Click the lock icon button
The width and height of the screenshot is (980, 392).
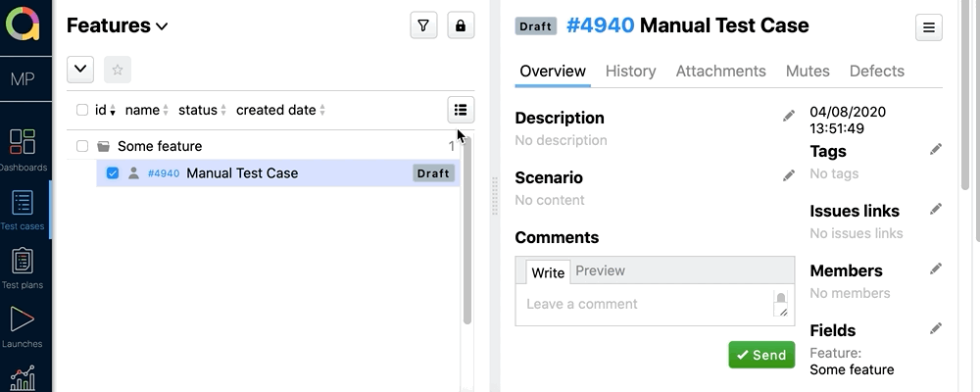[x=461, y=26]
